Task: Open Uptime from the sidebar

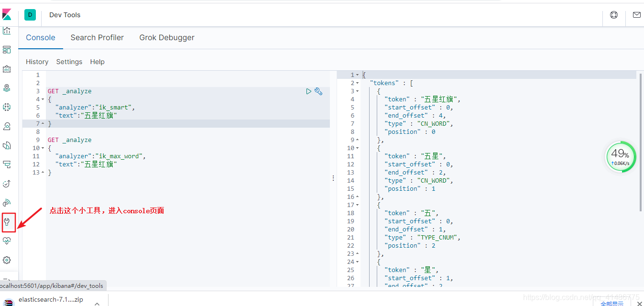Action: (x=7, y=184)
